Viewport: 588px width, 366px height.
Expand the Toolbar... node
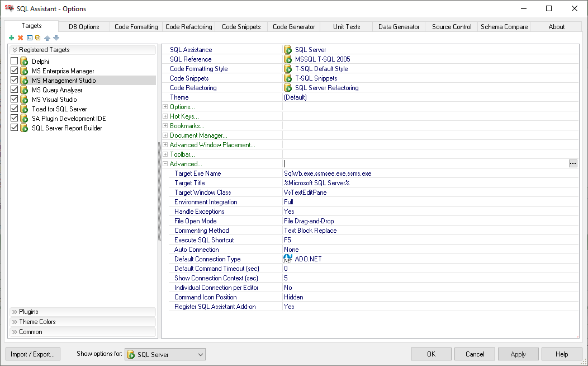coord(165,154)
